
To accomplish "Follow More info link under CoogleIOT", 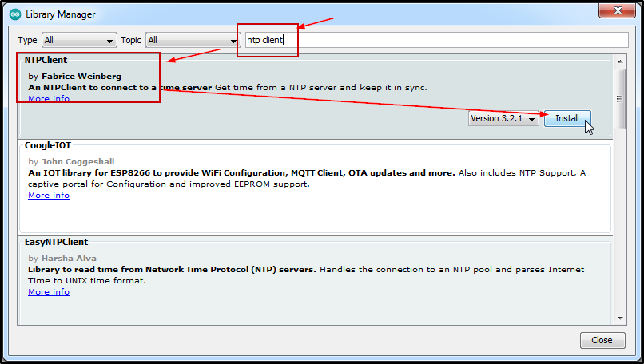I will click(x=49, y=195).
